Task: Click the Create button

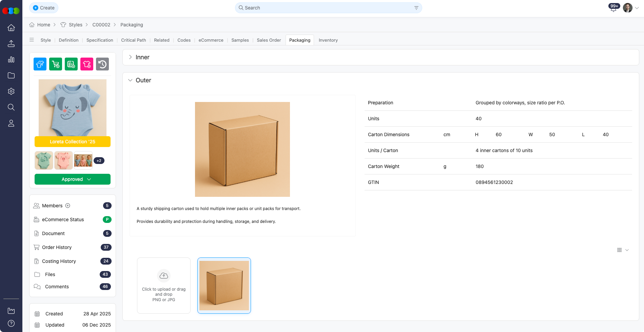Action: (x=43, y=7)
